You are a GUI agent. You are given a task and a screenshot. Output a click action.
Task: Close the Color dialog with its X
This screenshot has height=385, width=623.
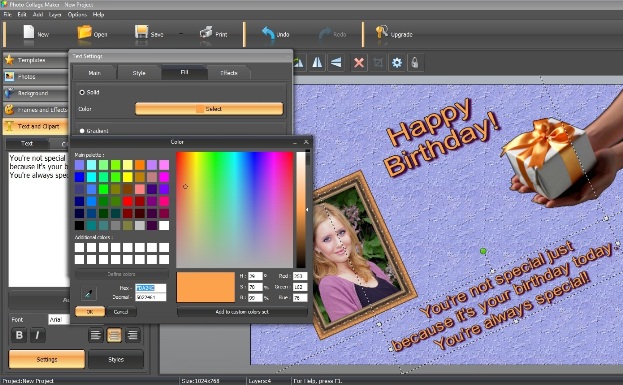(x=306, y=142)
